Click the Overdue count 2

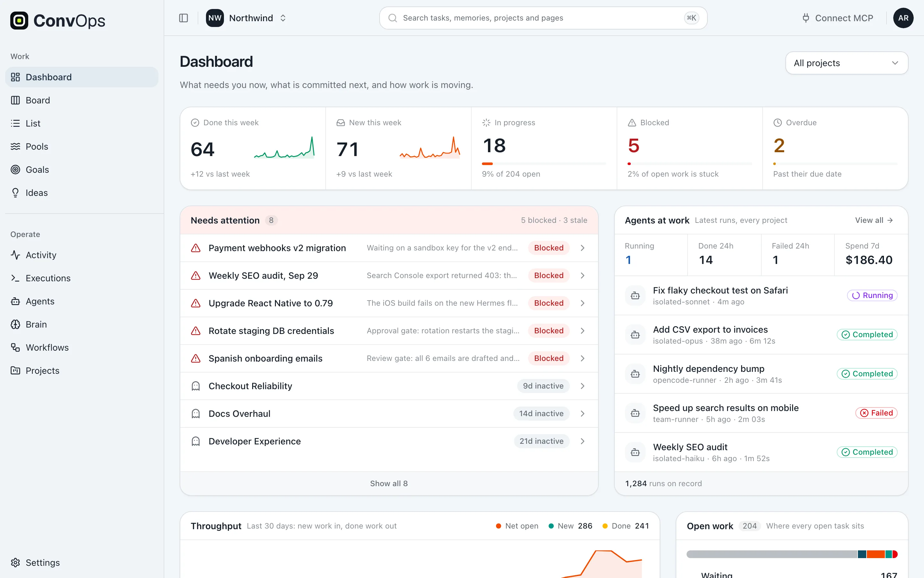779,146
